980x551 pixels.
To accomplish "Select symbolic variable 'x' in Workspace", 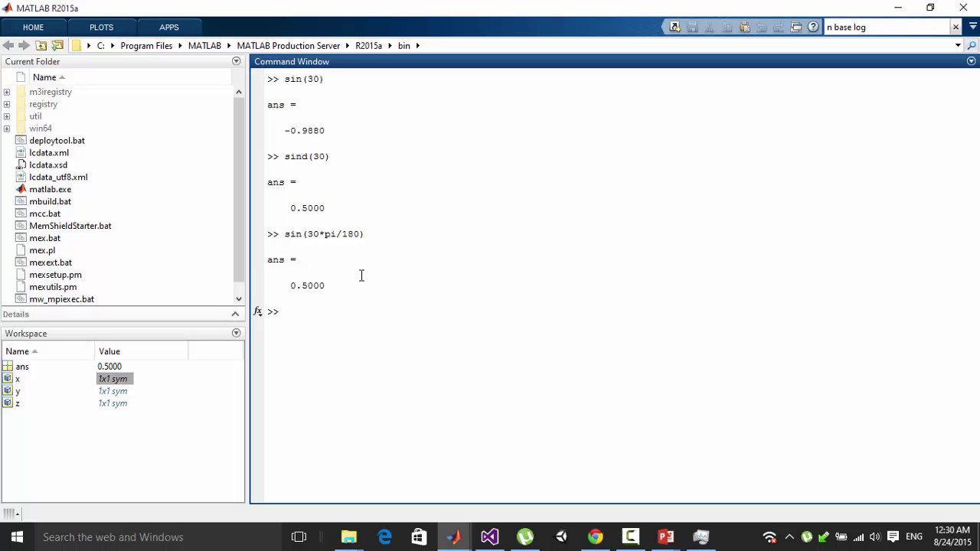I will tap(18, 379).
